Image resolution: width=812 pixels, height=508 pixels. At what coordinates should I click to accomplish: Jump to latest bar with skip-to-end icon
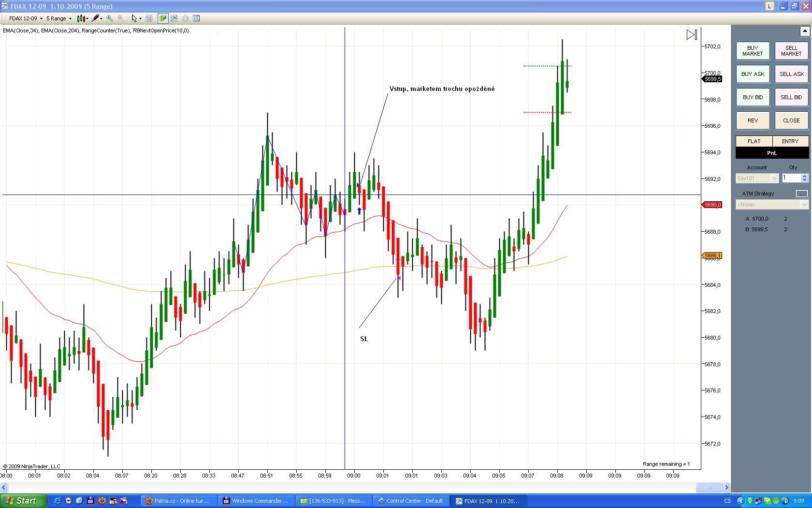692,35
